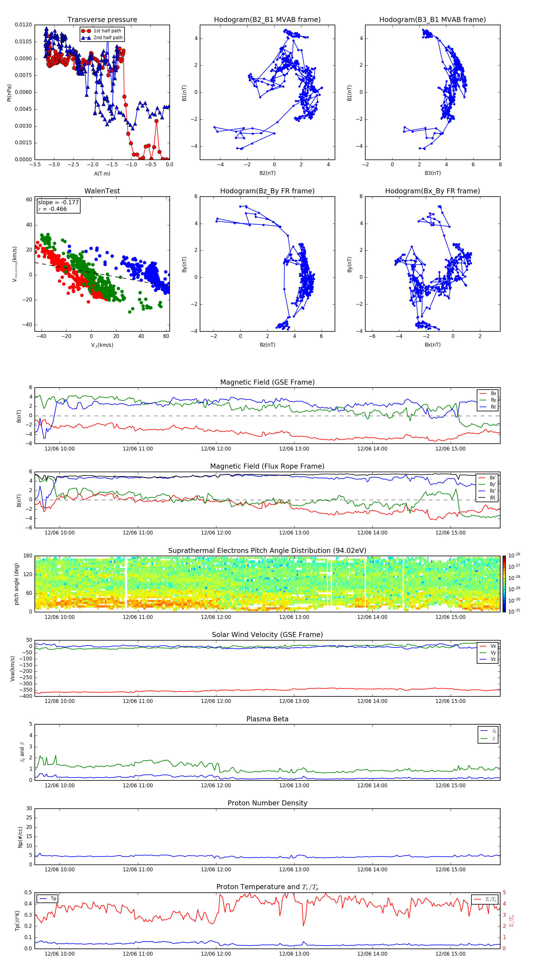Click 'Hodogram(Bx_By FR frame)' title
535x980 pixels.
click(432, 191)
